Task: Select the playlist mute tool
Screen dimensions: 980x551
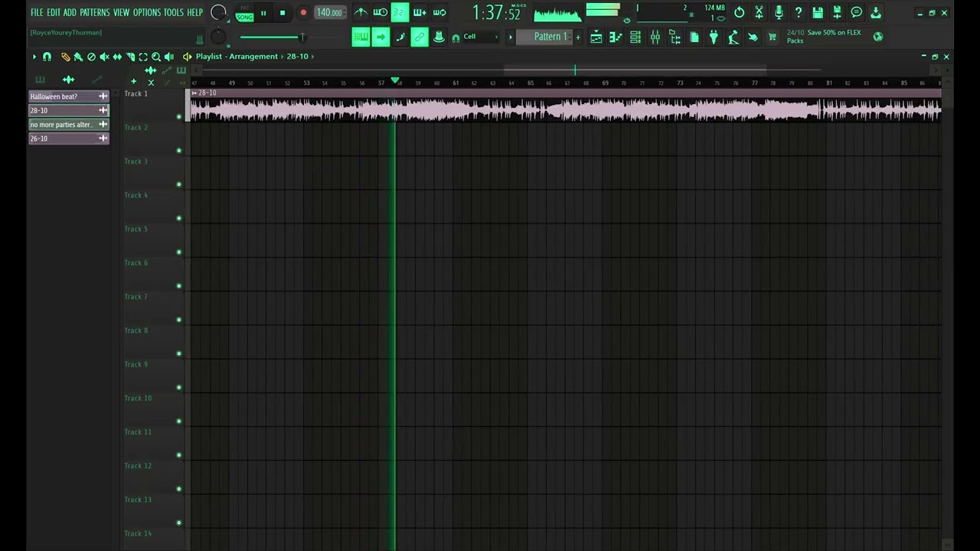Action: [x=104, y=57]
